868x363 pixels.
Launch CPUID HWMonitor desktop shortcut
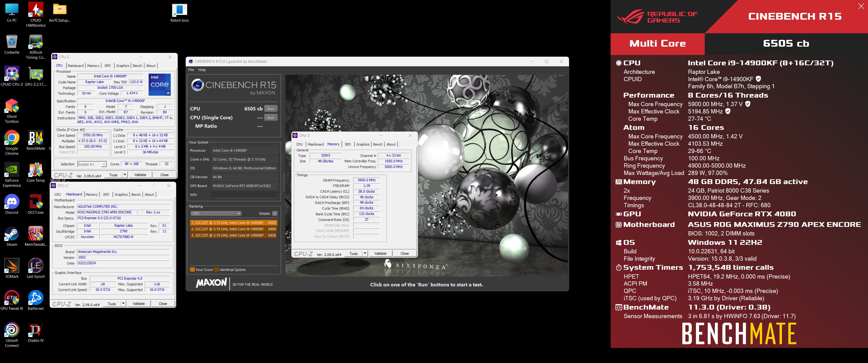point(36,14)
